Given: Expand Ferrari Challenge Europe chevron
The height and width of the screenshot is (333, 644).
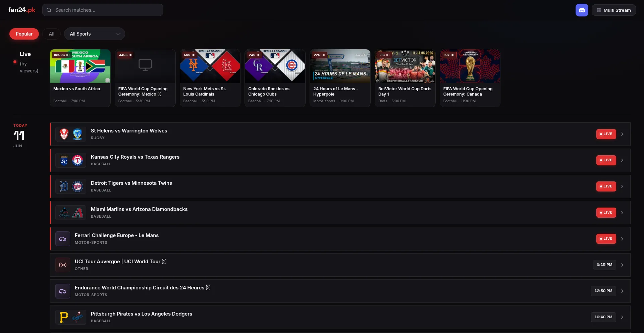Looking at the screenshot, I should click(x=622, y=239).
